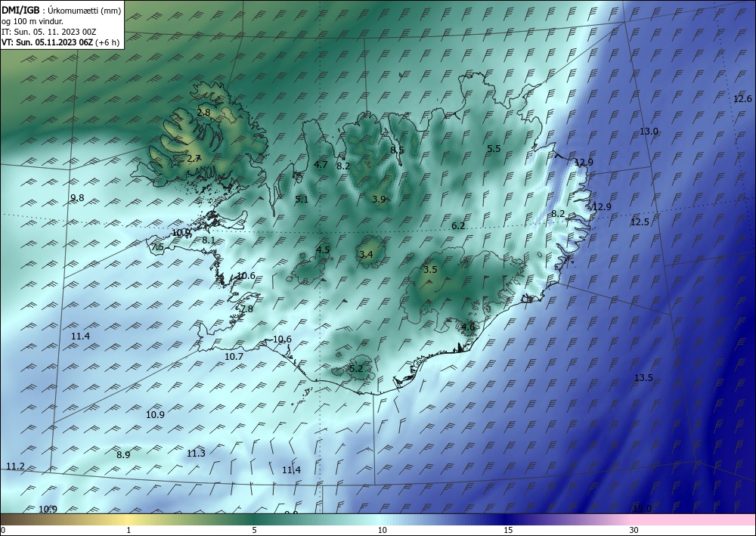
Task: Select the 8.9 value label
Action: click(123, 454)
